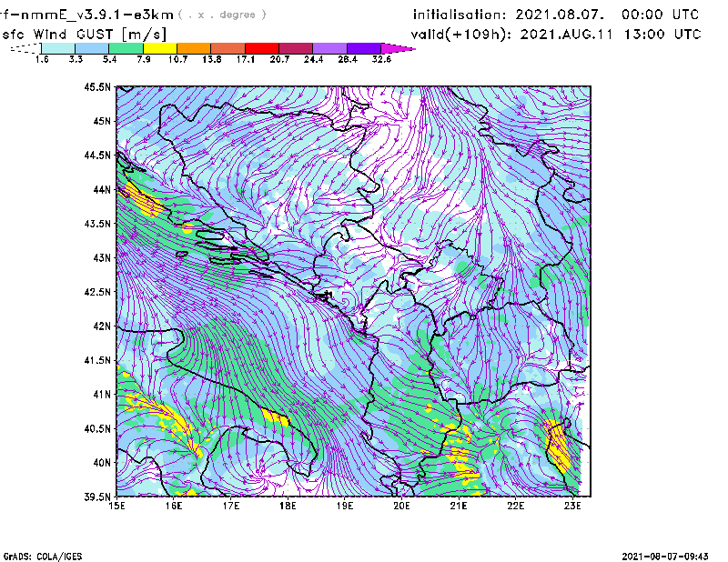Image resolution: width=728 pixels, height=562 pixels.
Task: Click the 45.5N latitude label
Action: [97, 86]
